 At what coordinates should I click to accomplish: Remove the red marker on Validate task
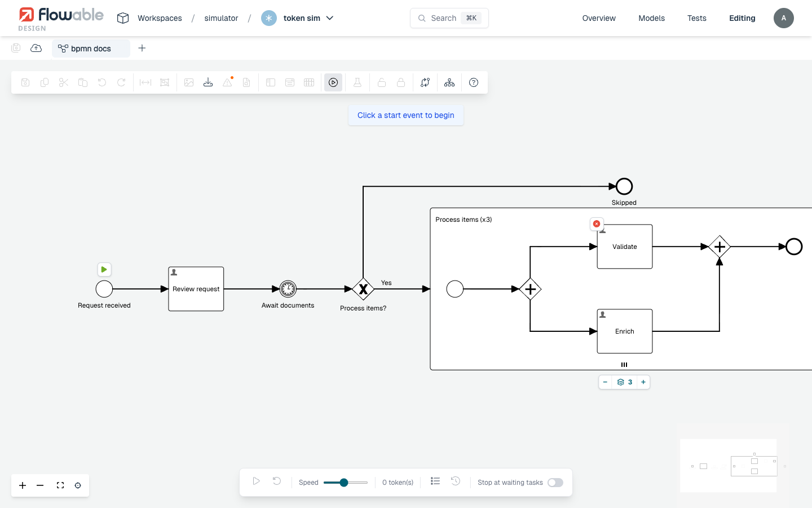(597, 224)
